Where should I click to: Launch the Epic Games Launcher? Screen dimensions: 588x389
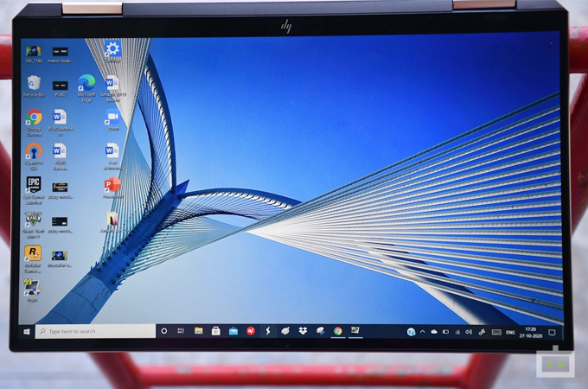[34, 191]
